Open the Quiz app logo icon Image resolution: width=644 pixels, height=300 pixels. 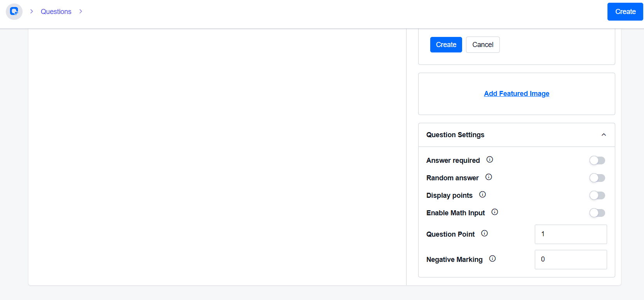click(x=14, y=12)
